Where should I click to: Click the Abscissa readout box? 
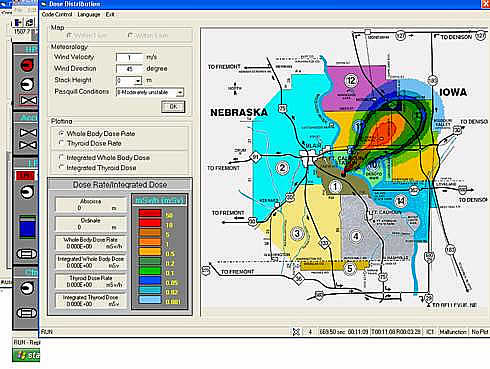click(x=91, y=205)
